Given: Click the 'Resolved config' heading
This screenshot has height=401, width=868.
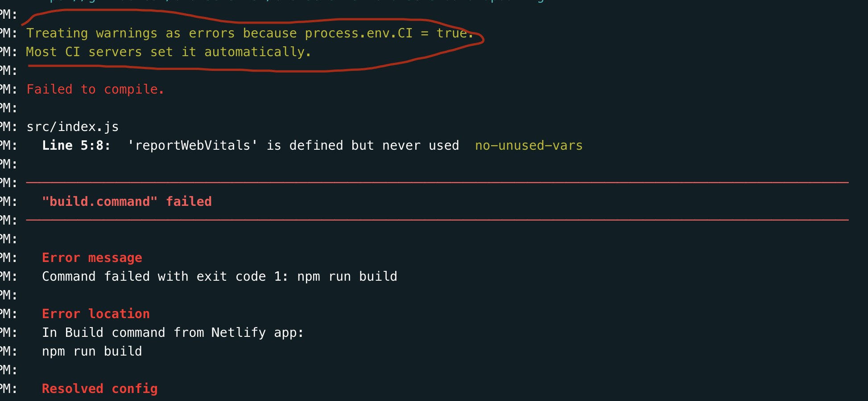Looking at the screenshot, I should [99, 389].
